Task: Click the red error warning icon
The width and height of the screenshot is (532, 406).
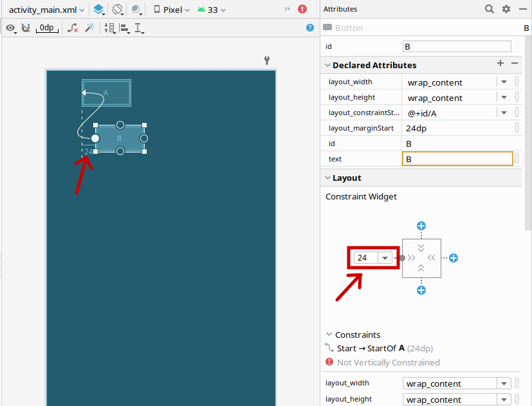Action: (302, 10)
